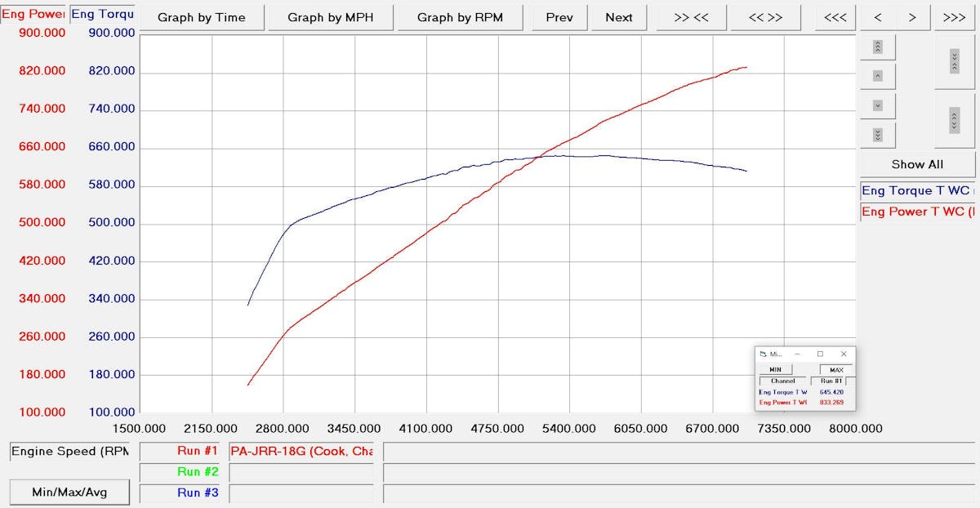
Task: Click the PA-JRR-18G run name field
Action: (301, 451)
